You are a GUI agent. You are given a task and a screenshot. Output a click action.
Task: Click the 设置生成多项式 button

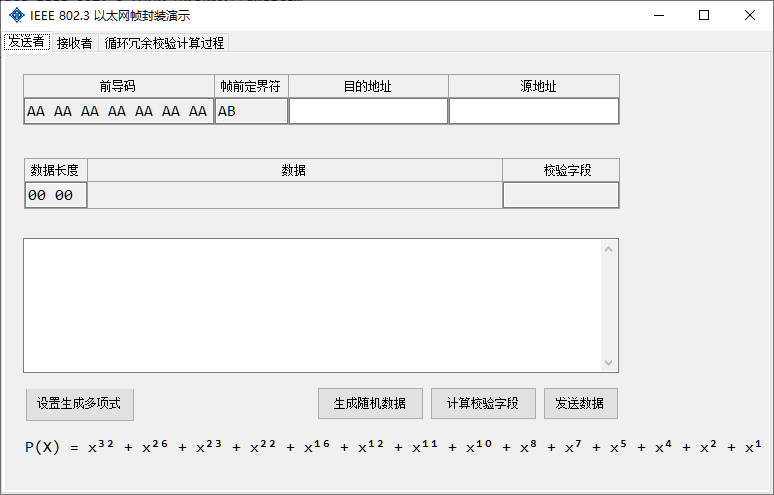click(79, 404)
